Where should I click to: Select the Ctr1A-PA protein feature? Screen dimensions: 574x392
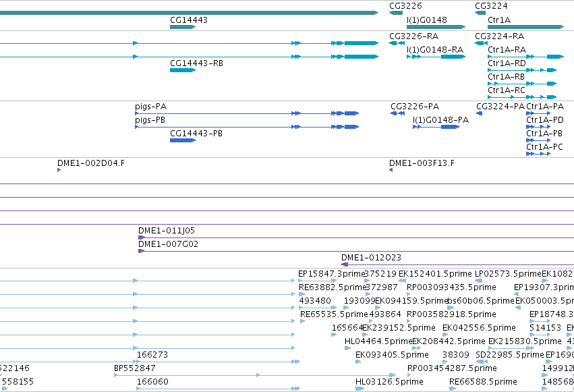(x=538, y=113)
